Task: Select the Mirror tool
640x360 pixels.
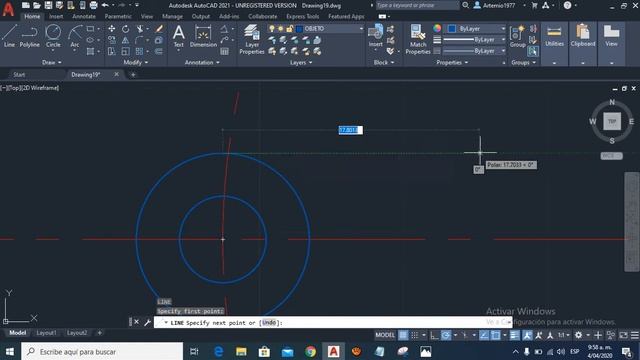Action: (x=125, y=40)
